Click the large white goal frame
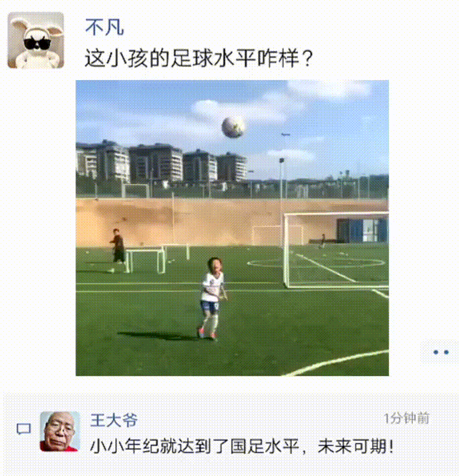The image size is (459, 476). click(x=336, y=250)
